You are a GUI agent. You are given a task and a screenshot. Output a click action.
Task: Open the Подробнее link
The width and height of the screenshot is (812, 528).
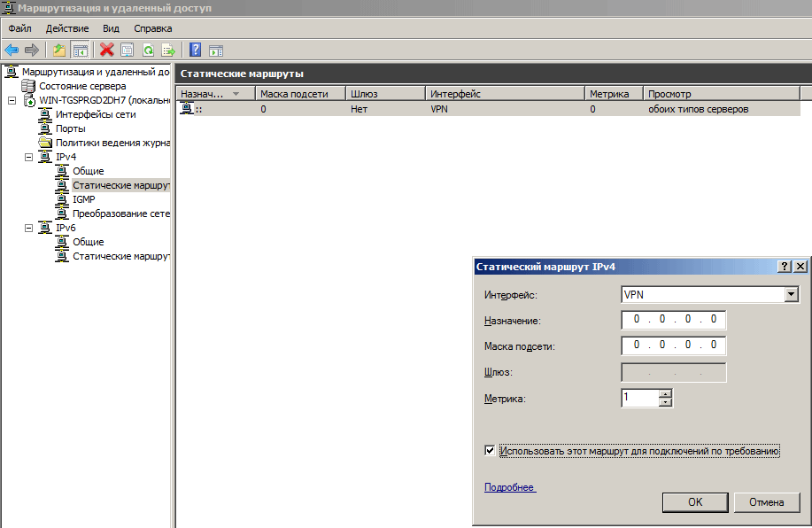tap(509, 487)
